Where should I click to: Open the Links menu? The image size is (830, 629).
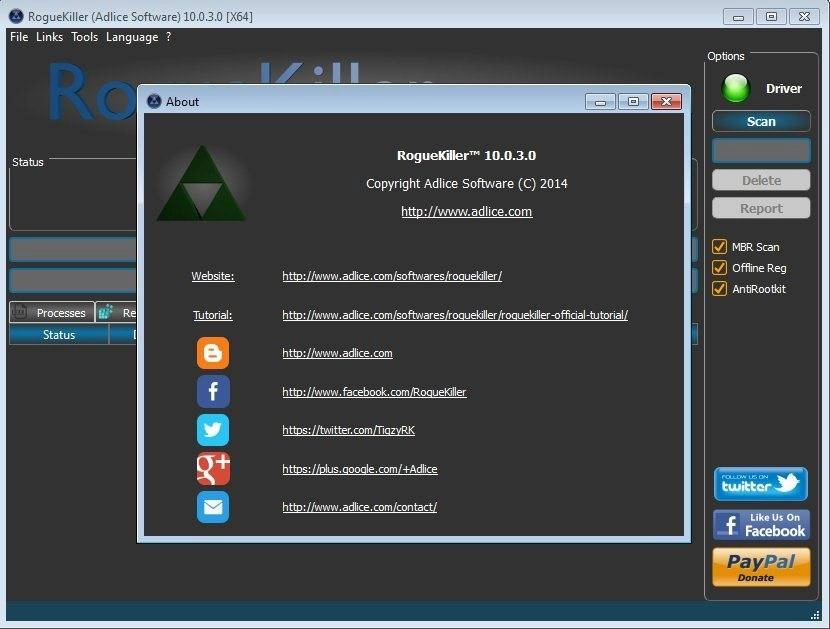click(49, 37)
